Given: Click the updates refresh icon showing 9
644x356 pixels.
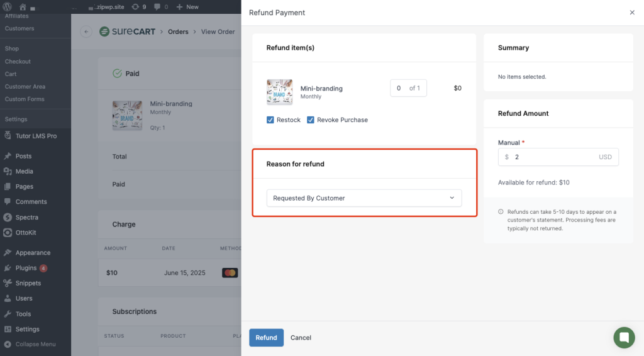Looking at the screenshot, I should [135, 7].
